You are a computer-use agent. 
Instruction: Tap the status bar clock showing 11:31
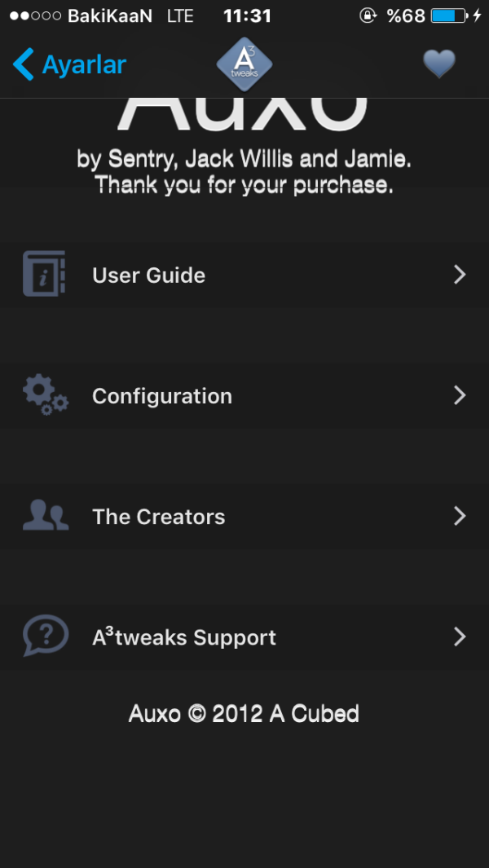click(x=247, y=15)
